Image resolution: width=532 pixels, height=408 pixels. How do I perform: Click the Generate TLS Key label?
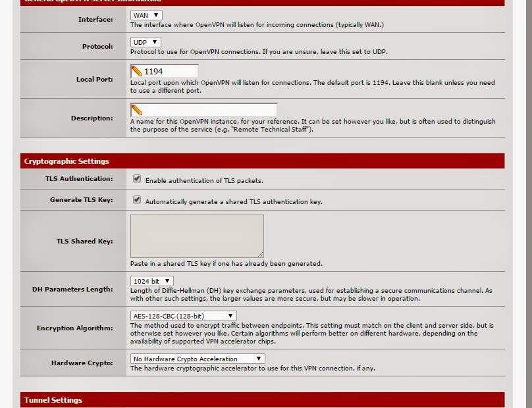[82, 200]
